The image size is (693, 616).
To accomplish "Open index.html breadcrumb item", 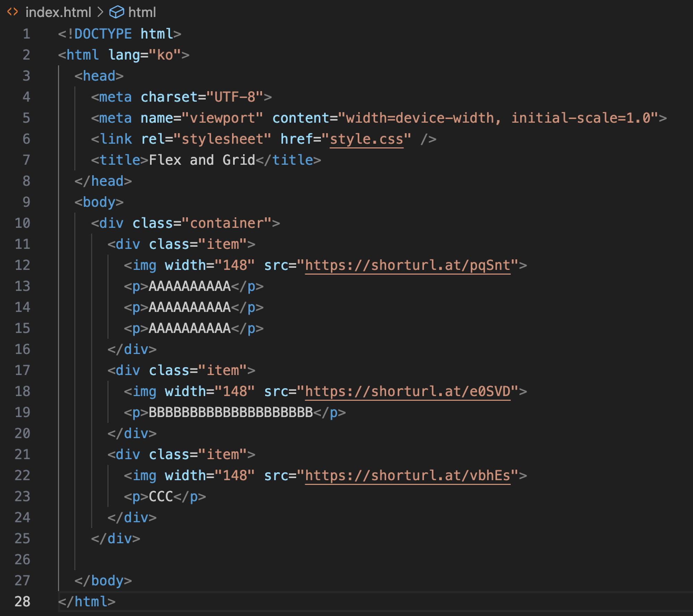I will [58, 12].
